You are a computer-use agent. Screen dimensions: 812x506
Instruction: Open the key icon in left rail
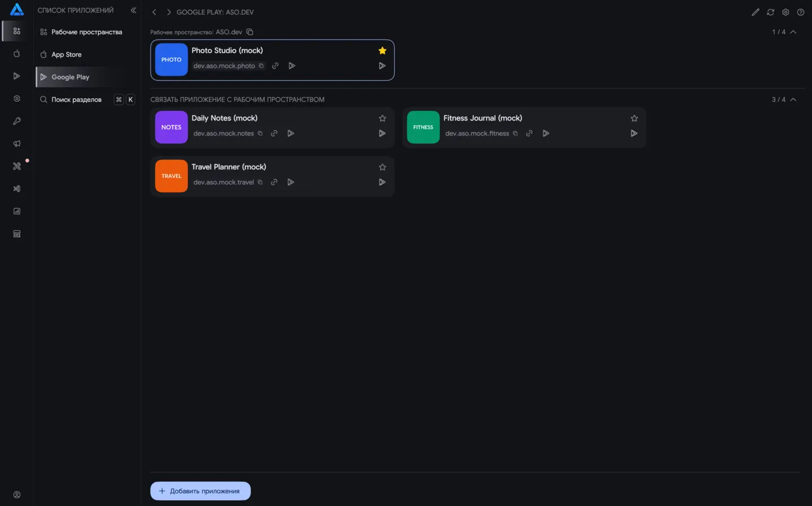point(17,121)
